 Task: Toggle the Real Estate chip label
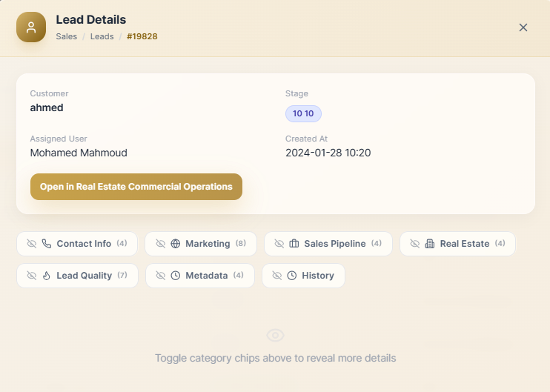click(x=465, y=244)
